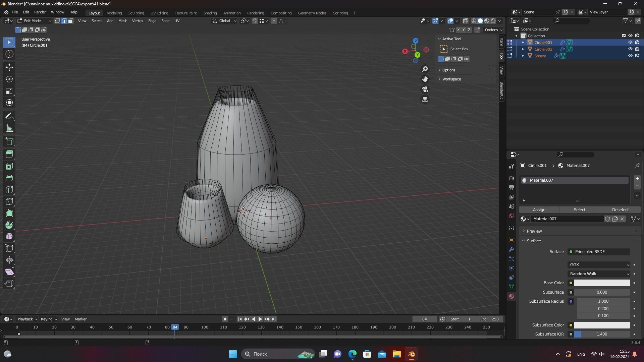
Task: Click the Assign material button
Action: 539,210
